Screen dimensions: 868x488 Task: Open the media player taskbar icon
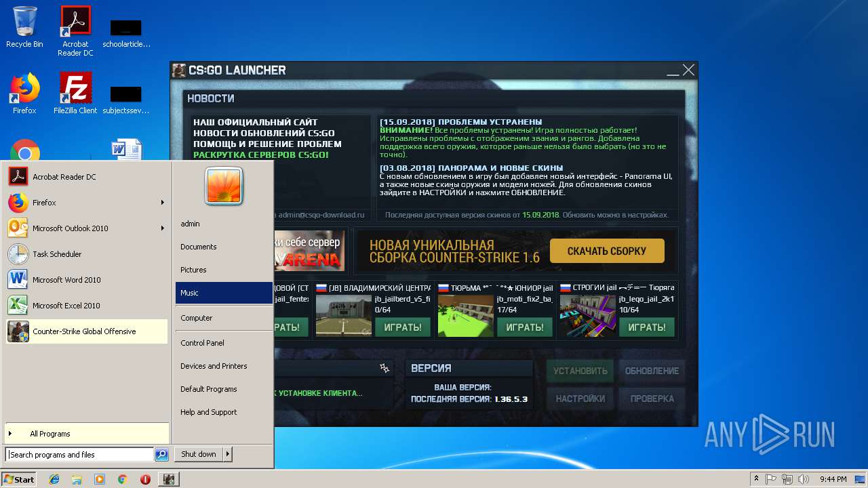[x=100, y=479]
